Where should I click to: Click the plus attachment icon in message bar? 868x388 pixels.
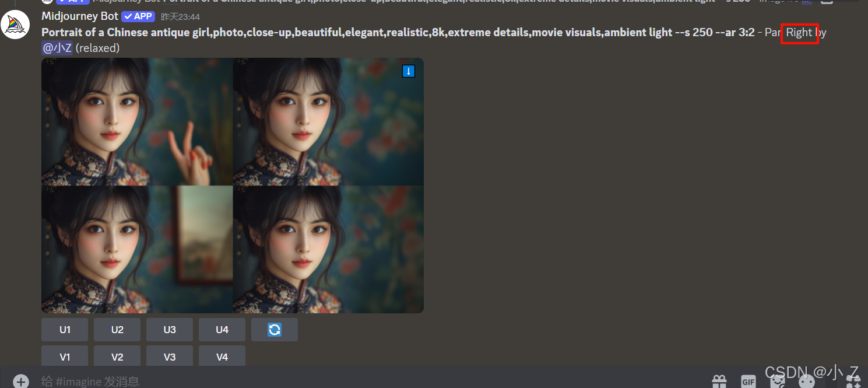coord(21,382)
